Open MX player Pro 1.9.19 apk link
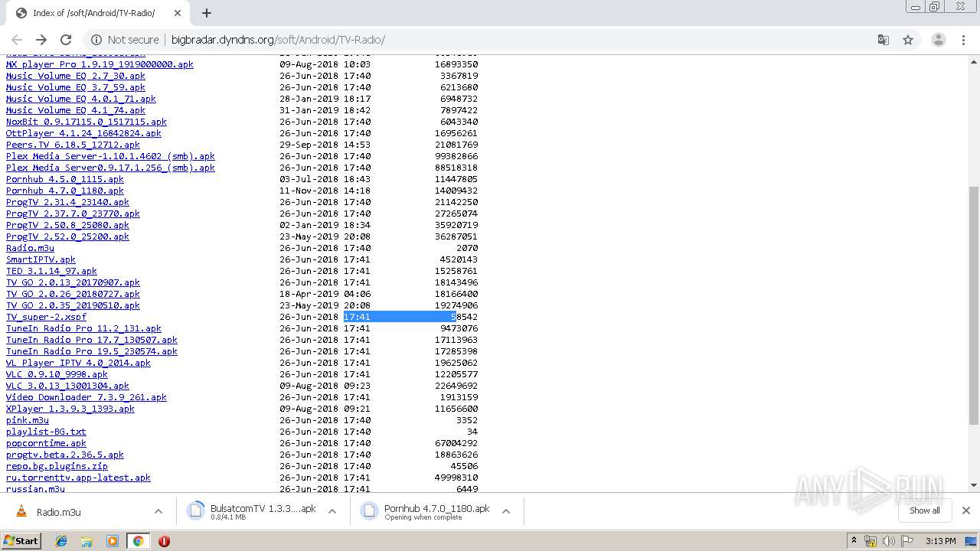Screen dimensions: 980x551 coord(100,64)
